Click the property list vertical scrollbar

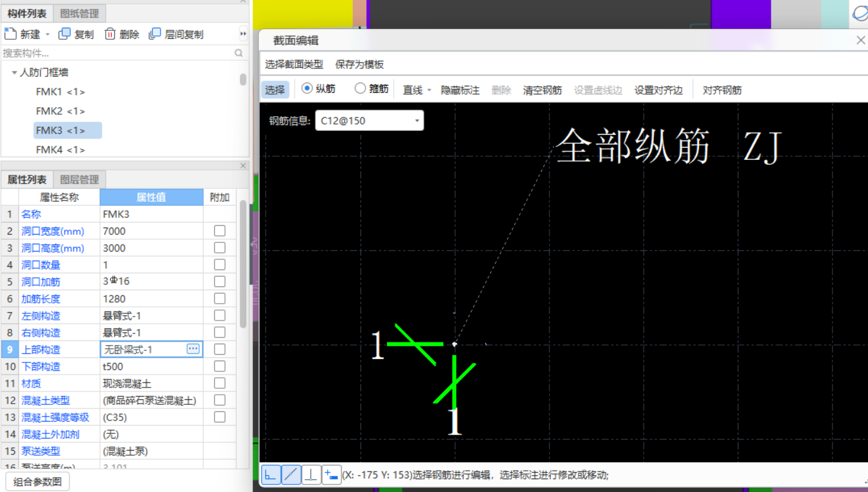243,263
